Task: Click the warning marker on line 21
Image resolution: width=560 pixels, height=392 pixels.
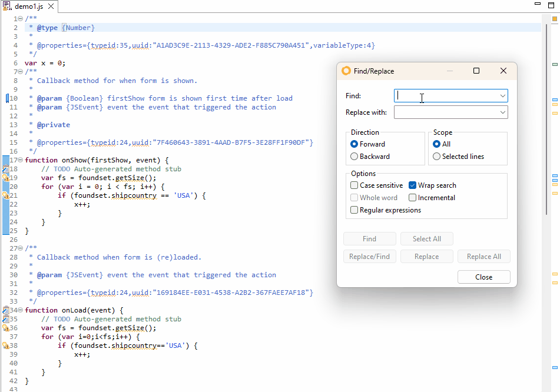Action: coord(6,195)
